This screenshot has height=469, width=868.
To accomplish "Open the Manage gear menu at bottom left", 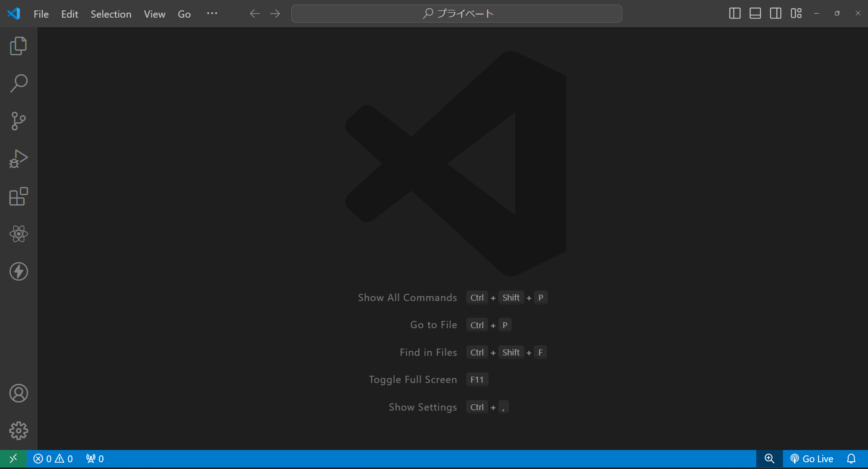I will click(x=18, y=431).
